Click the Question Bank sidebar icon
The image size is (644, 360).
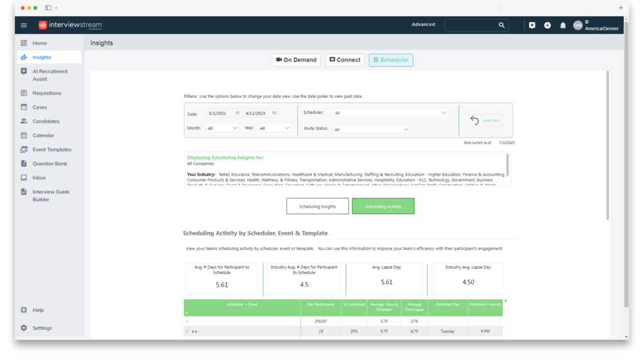[x=24, y=164]
